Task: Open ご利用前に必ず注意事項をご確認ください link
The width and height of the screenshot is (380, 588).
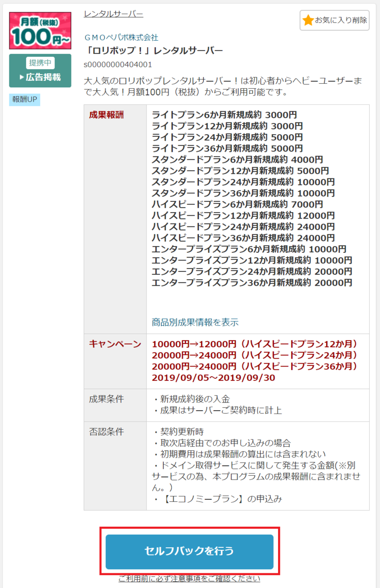Action: pyautogui.click(x=189, y=579)
